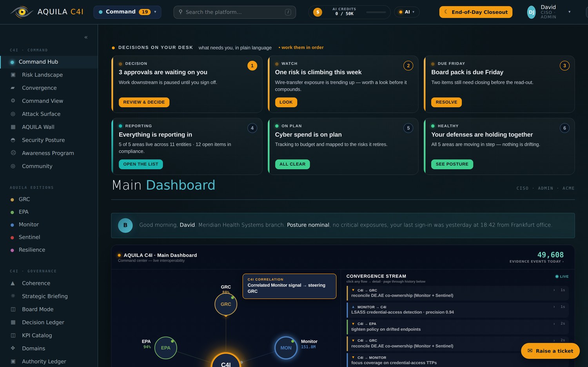Click the RESOLVE button

[x=446, y=102]
